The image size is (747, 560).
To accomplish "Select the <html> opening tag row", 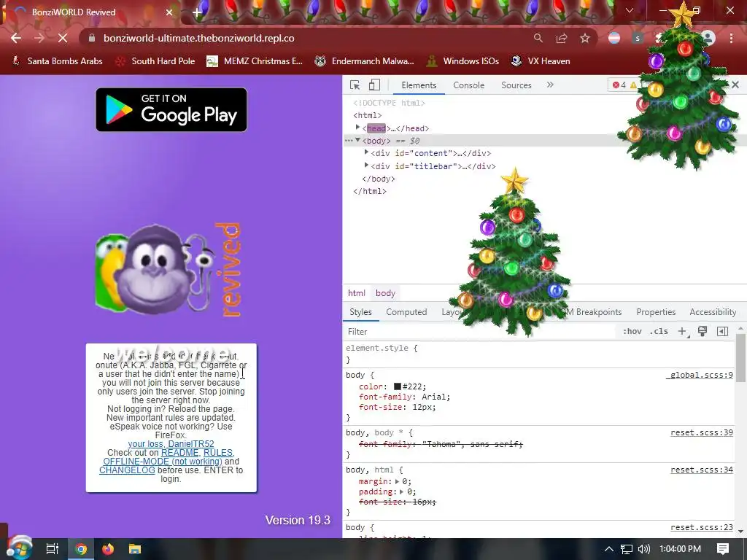I will coord(368,115).
